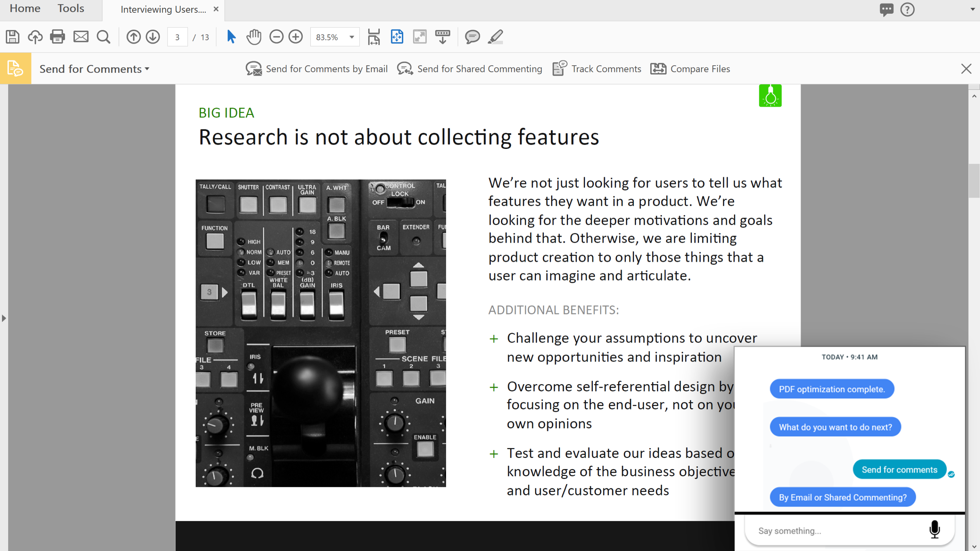Click the 'Send for comments' chat bubble

[899, 470]
